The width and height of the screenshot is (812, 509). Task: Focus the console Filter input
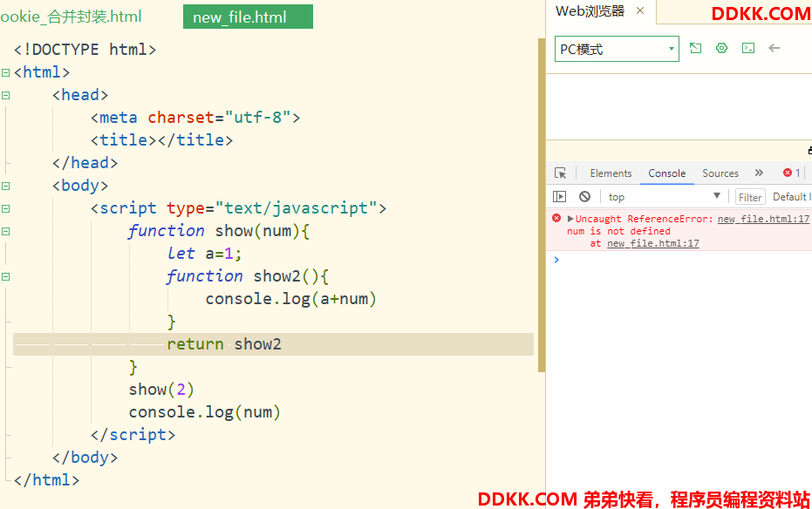(750, 197)
